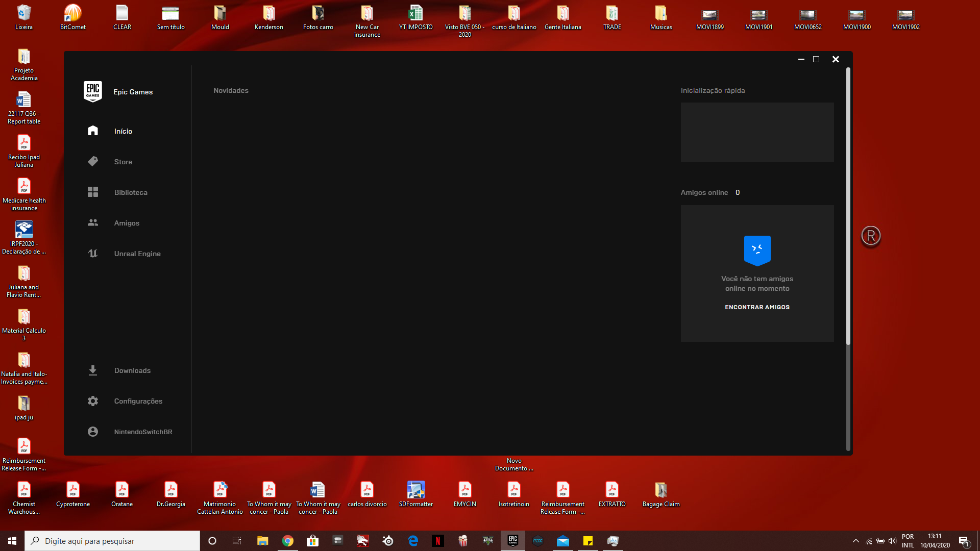Select the Mould folder on the desktop

(x=220, y=17)
